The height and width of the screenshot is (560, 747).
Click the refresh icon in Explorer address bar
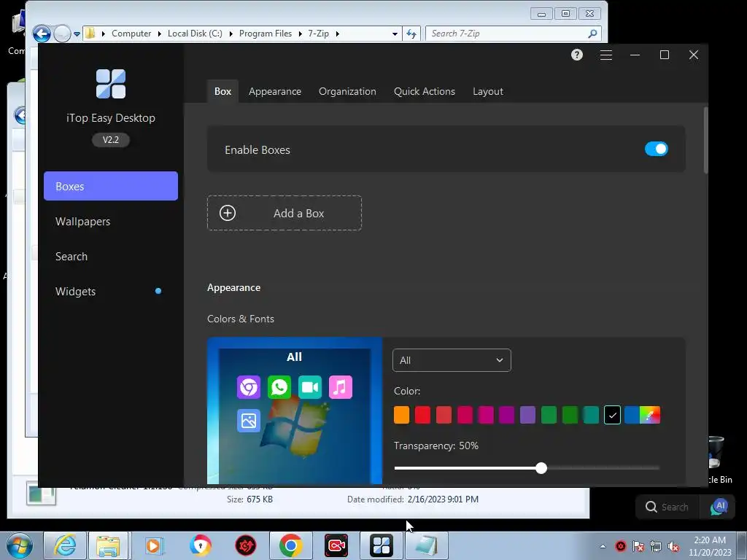pyautogui.click(x=411, y=34)
